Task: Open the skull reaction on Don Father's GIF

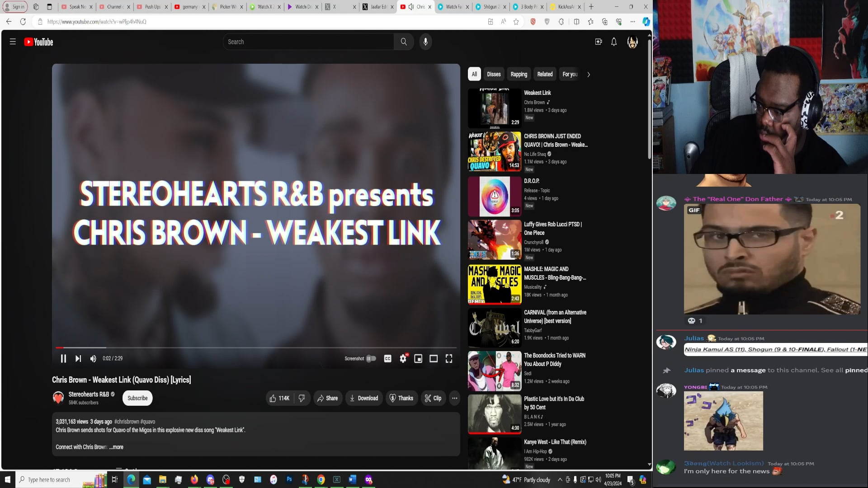Action: pyautogui.click(x=695, y=321)
